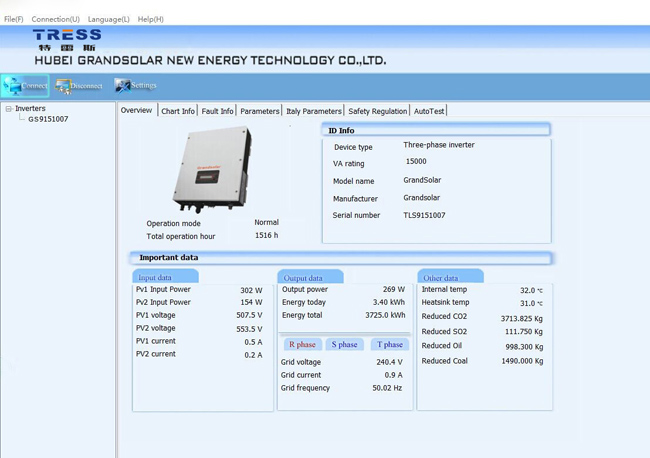
Task: Click the Heatsink temp value 31.0
Action: pos(531,303)
